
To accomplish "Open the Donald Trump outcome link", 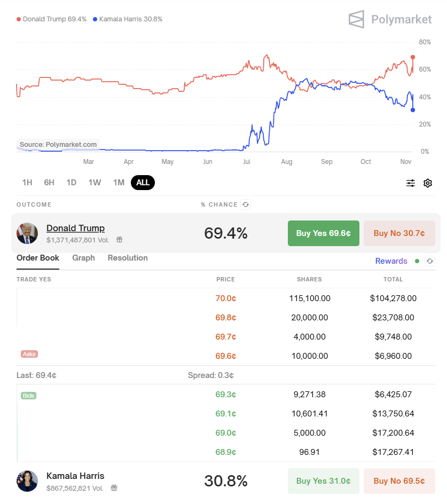I will click(x=76, y=228).
